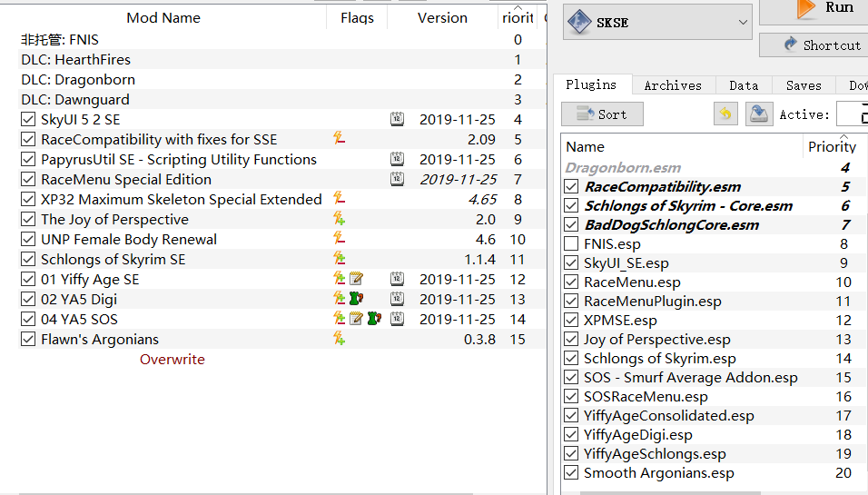Viewport: 868px width, 495px height.
Task: Click the calendar version icon for PapyrusUtil SE
Action: click(x=397, y=159)
